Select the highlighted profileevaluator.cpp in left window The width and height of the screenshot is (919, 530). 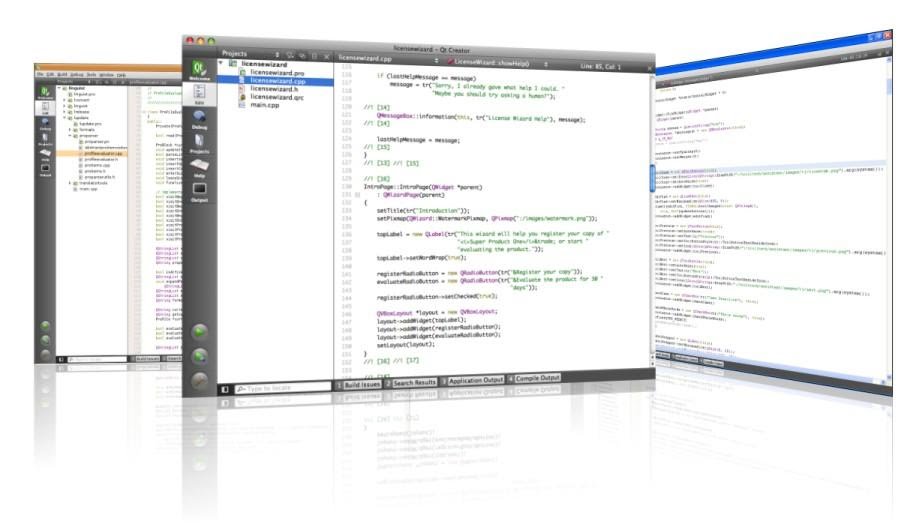coord(94,154)
